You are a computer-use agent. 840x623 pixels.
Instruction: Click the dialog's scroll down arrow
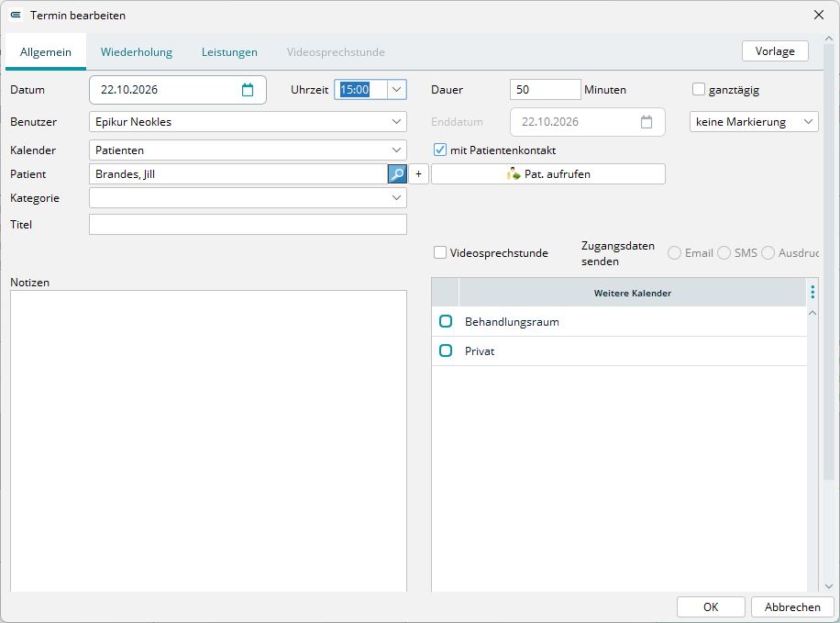pos(829,586)
